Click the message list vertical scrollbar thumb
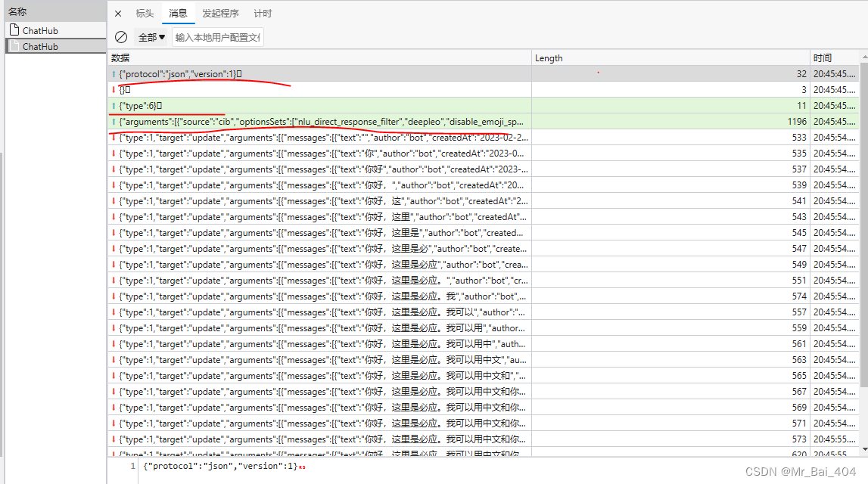 click(864, 224)
